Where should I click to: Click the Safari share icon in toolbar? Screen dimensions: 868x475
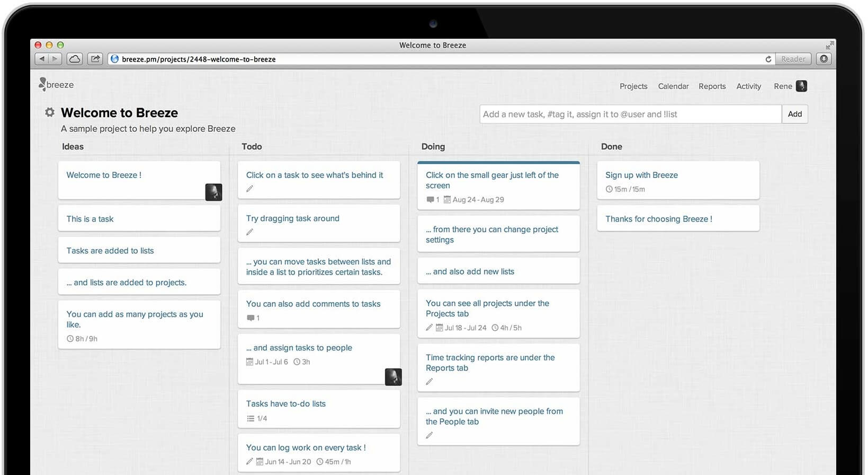click(x=95, y=59)
